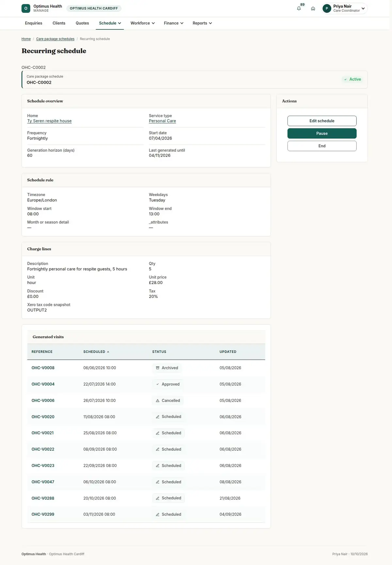The width and height of the screenshot is (392, 565).
Task: Click the Status column header
Action: click(159, 352)
